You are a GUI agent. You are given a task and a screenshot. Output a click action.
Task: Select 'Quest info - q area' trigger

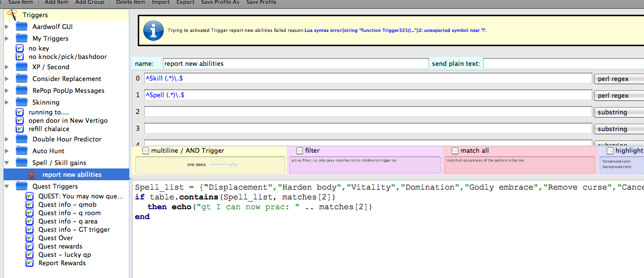[x=68, y=221]
